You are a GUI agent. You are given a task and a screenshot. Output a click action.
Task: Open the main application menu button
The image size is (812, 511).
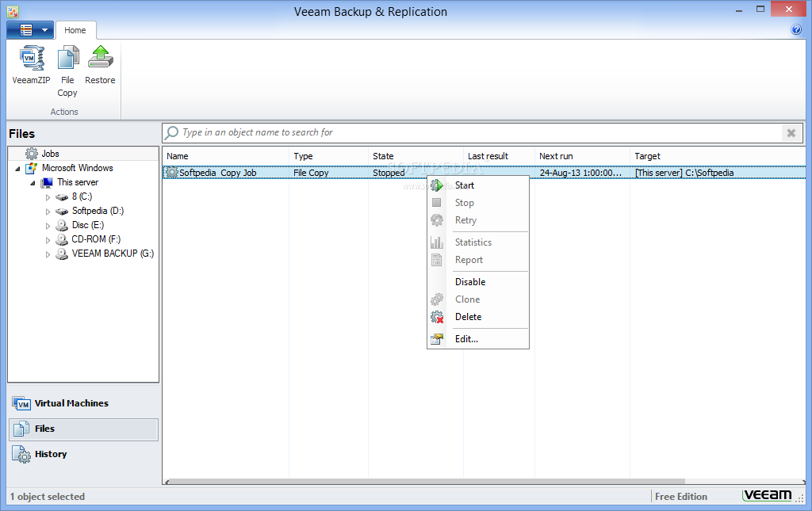pos(29,30)
